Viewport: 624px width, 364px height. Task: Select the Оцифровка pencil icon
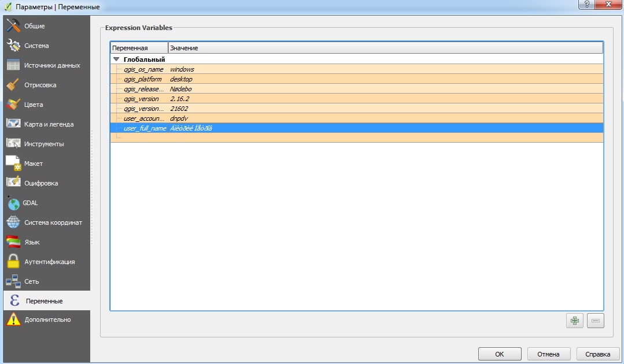[13, 183]
